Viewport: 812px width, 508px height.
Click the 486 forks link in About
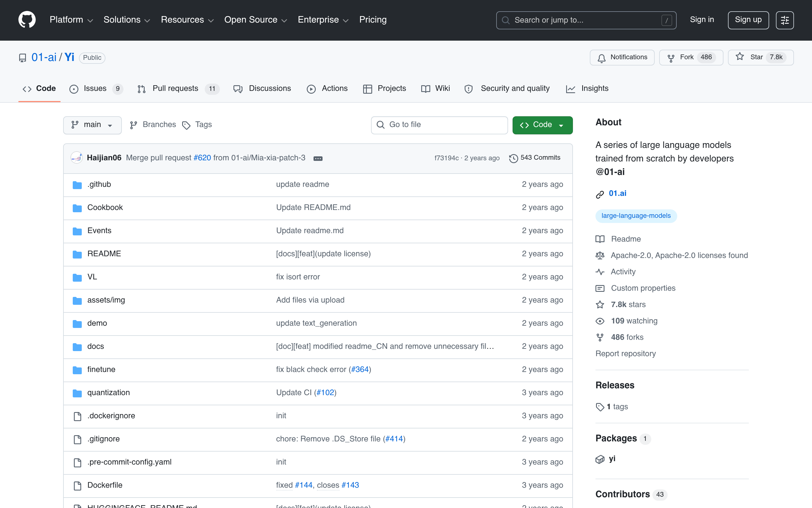click(627, 337)
